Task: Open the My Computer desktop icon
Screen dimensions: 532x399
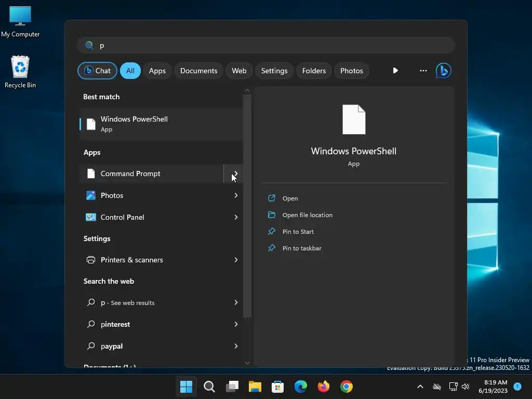Action: pyautogui.click(x=20, y=22)
